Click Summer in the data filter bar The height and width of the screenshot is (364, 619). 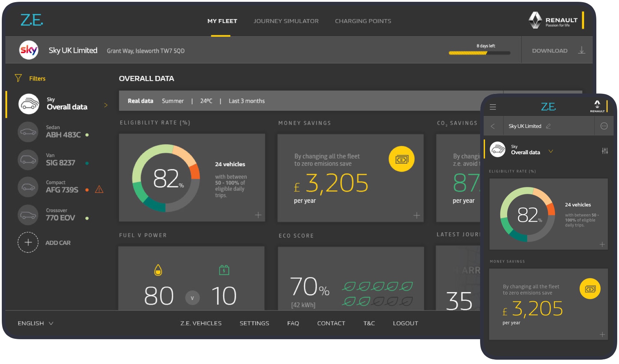(173, 101)
